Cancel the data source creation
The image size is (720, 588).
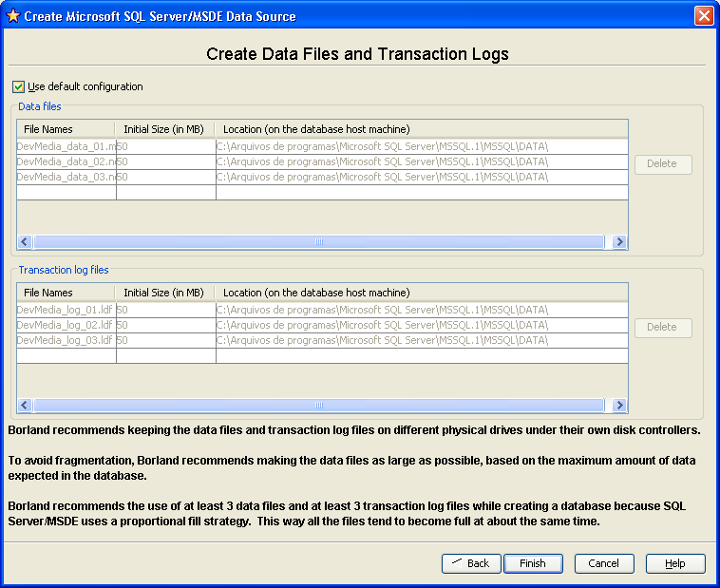click(x=603, y=563)
